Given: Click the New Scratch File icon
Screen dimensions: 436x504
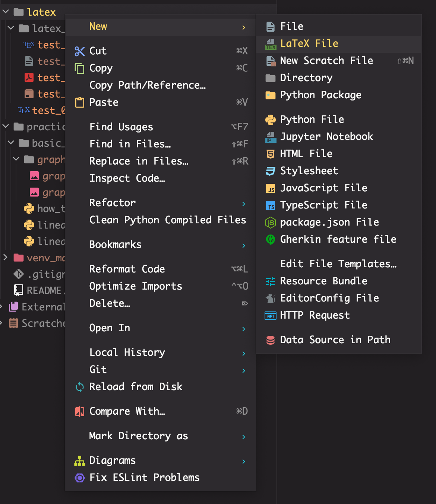Looking at the screenshot, I should 271,61.
